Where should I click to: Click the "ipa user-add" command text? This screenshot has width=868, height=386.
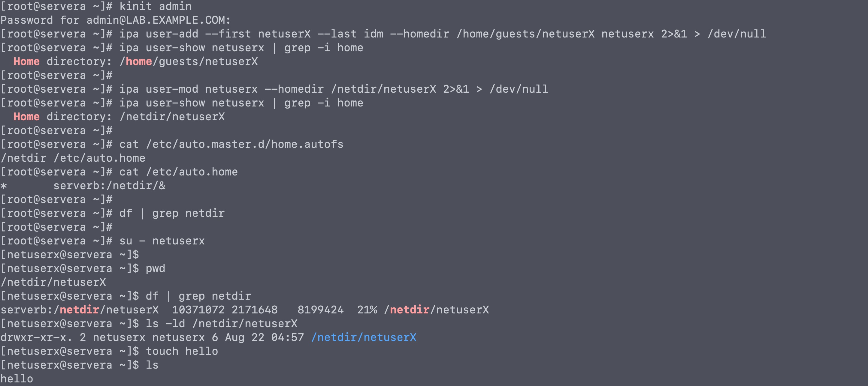[158, 34]
